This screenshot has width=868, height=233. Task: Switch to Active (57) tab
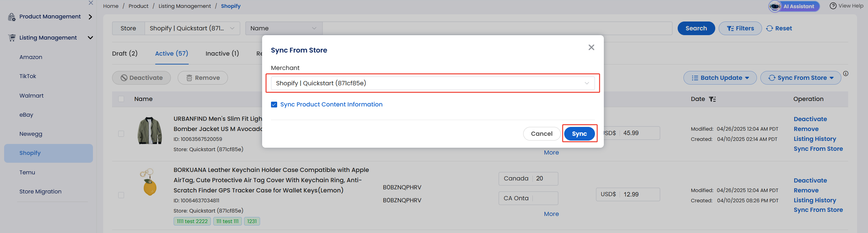coord(172,54)
